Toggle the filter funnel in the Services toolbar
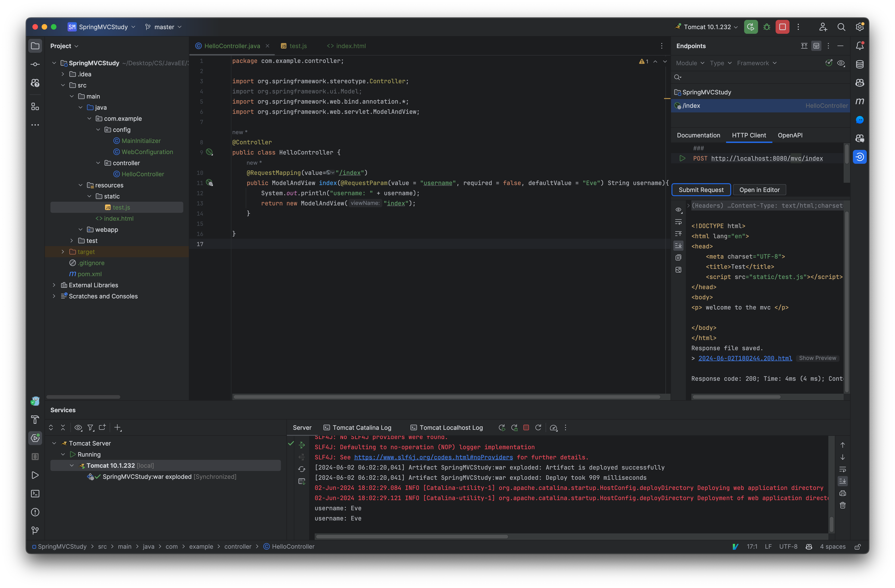This screenshot has width=895, height=588. pos(90,427)
